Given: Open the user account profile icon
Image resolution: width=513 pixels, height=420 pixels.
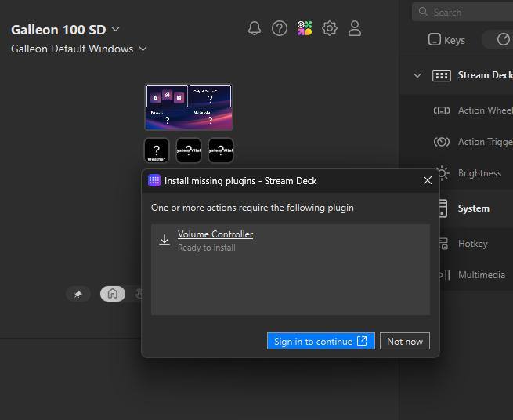Looking at the screenshot, I should (x=355, y=28).
